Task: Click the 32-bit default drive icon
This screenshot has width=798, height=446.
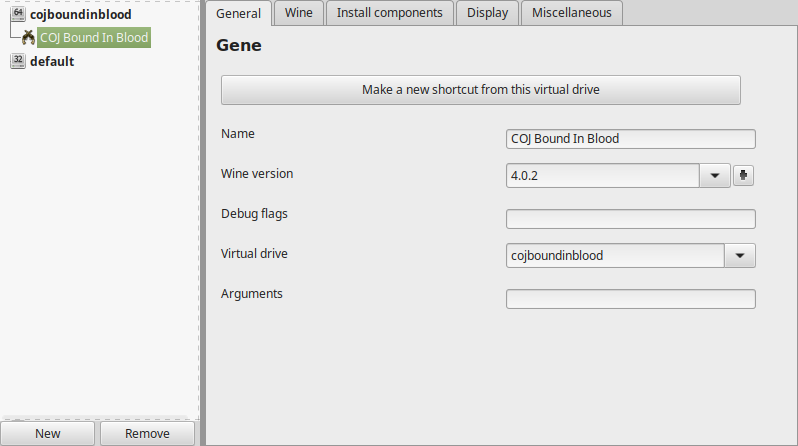Action: 18,61
